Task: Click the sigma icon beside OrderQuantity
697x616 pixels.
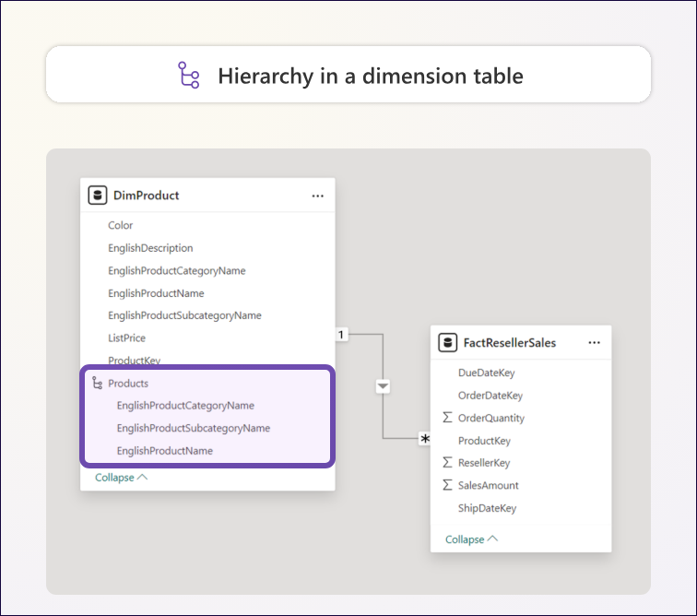Action: click(x=448, y=418)
